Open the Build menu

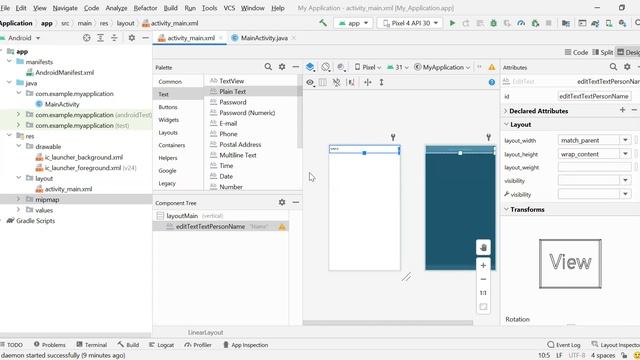tap(171, 8)
